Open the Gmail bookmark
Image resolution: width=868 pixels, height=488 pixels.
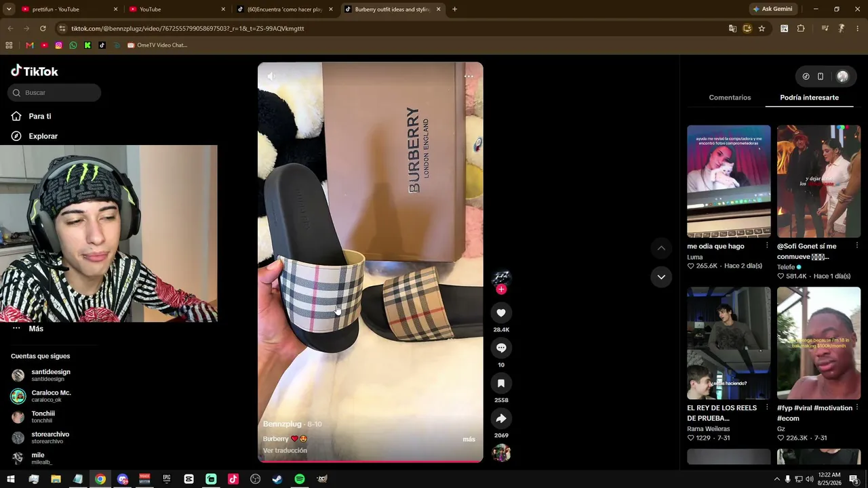click(x=29, y=45)
